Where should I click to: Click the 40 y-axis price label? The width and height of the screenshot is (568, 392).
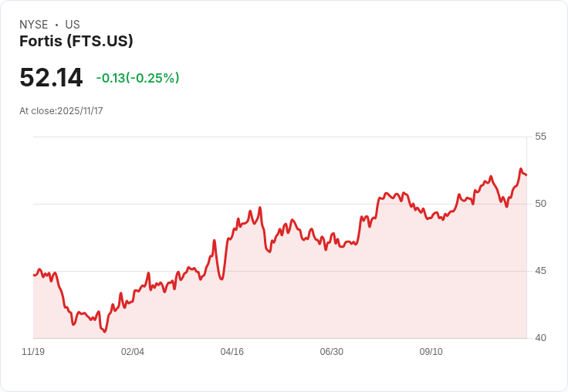(x=540, y=338)
